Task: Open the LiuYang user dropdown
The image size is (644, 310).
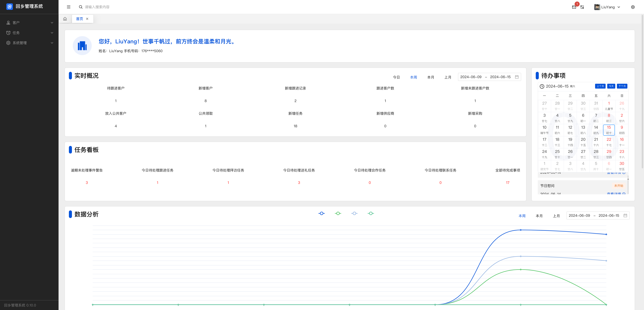Action: [608, 7]
